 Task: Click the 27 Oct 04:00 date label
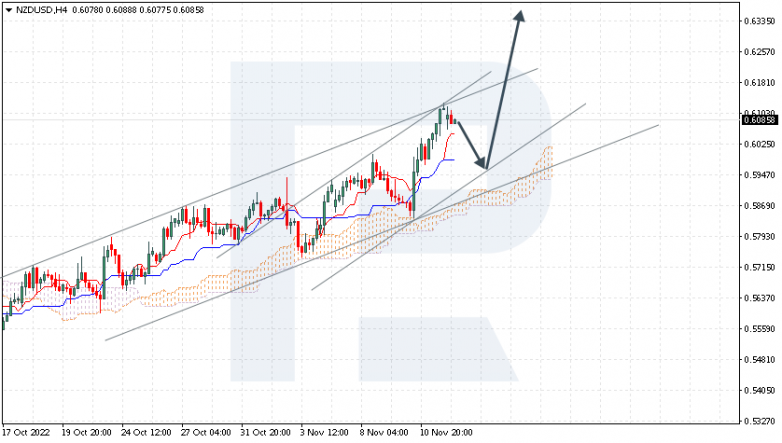click(205, 433)
